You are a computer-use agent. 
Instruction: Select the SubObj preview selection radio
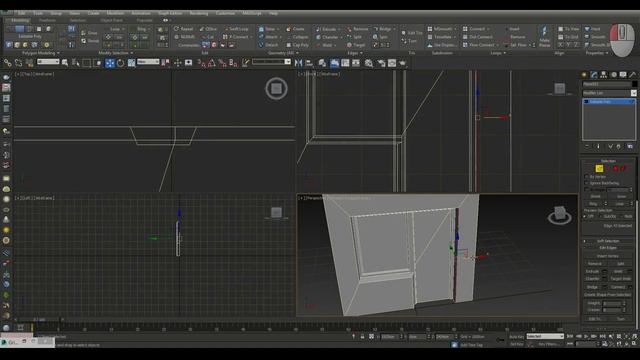coord(601,216)
